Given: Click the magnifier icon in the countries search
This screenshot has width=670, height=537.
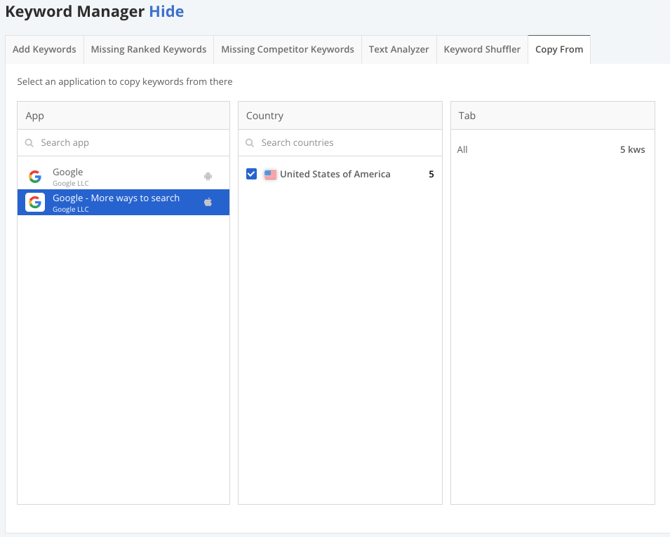Looking at the screenshot, I should (251, 143).
